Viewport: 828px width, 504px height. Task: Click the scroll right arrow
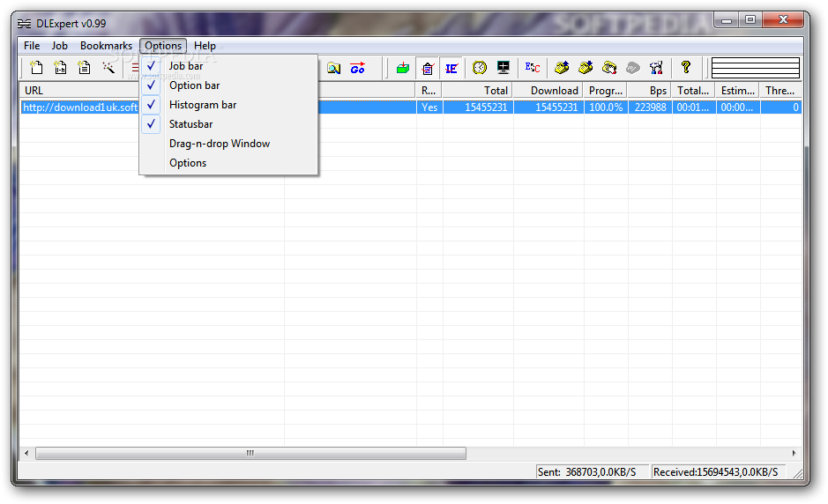pos(794,453)
